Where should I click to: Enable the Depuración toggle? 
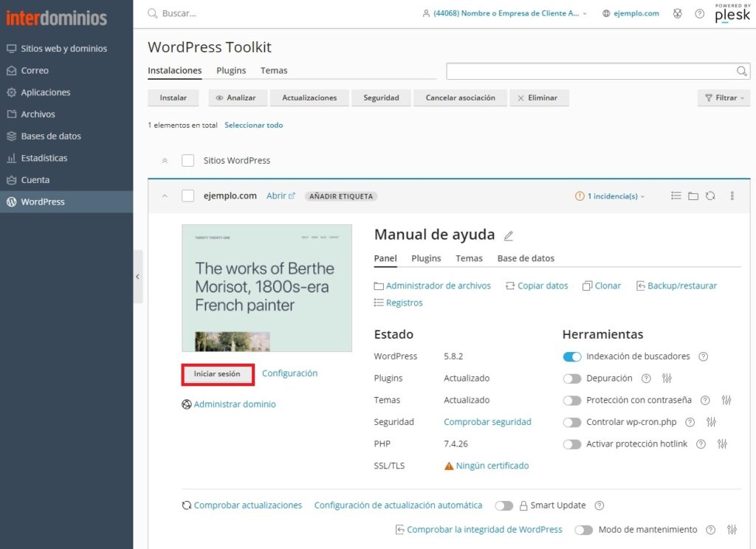click(572, 379)
